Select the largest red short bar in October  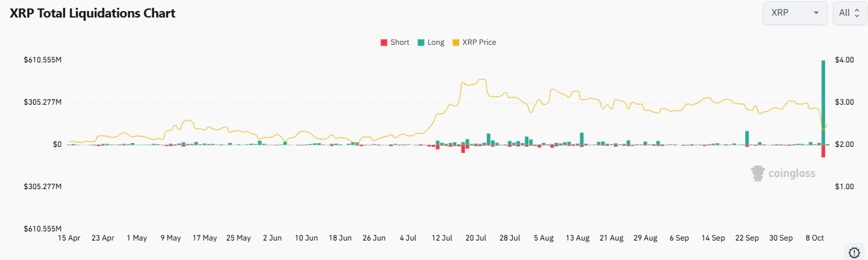pyautogui.click(x=823, y=151)
